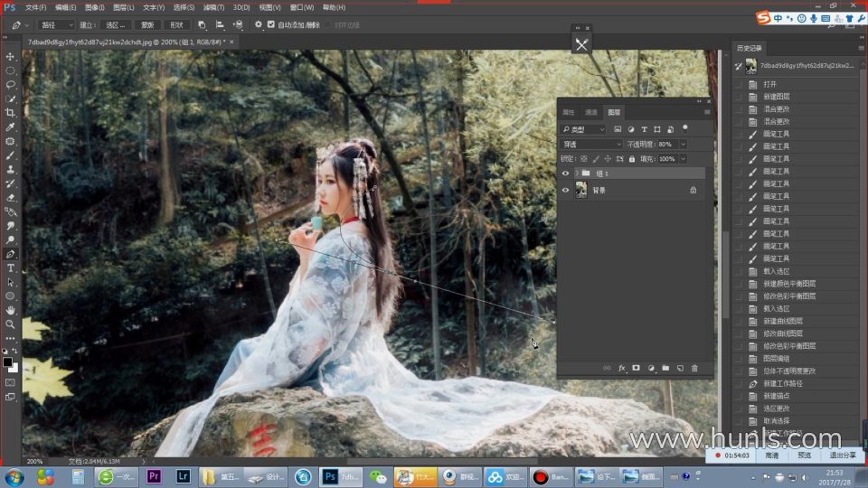Select the Hand tool

coord(10,310)
